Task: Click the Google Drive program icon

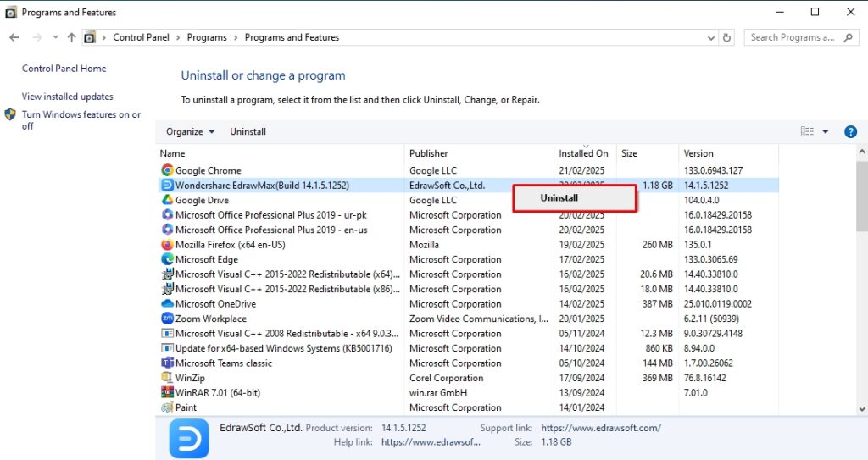Action: (167, 200)
